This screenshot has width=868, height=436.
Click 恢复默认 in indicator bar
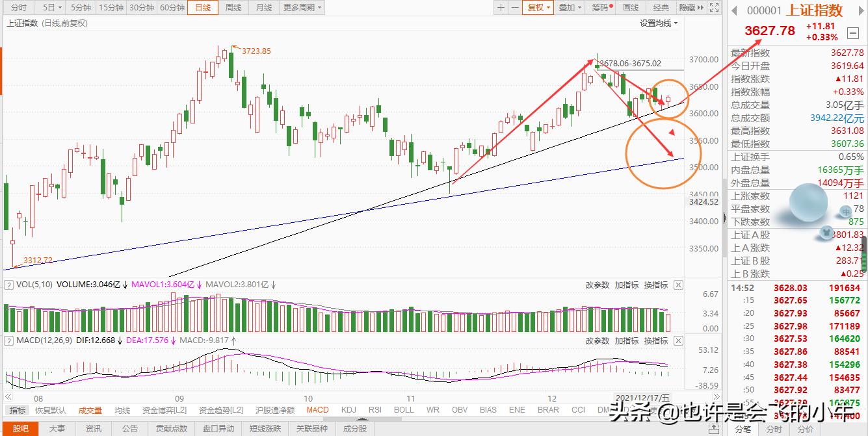[51, 410]
